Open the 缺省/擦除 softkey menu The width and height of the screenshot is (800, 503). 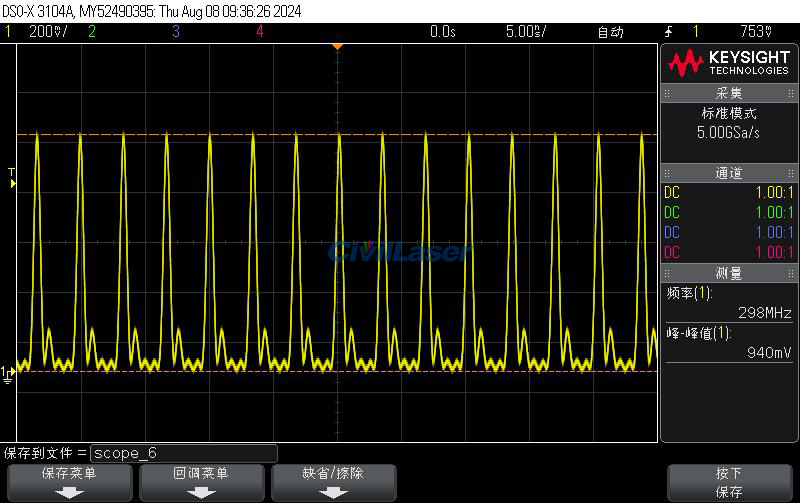click(x=334, y=482)
